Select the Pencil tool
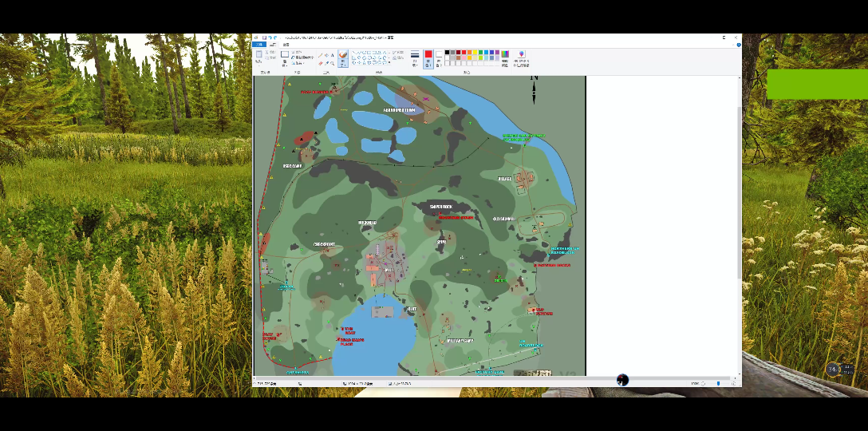868x431 pixels. coord(321,55)
